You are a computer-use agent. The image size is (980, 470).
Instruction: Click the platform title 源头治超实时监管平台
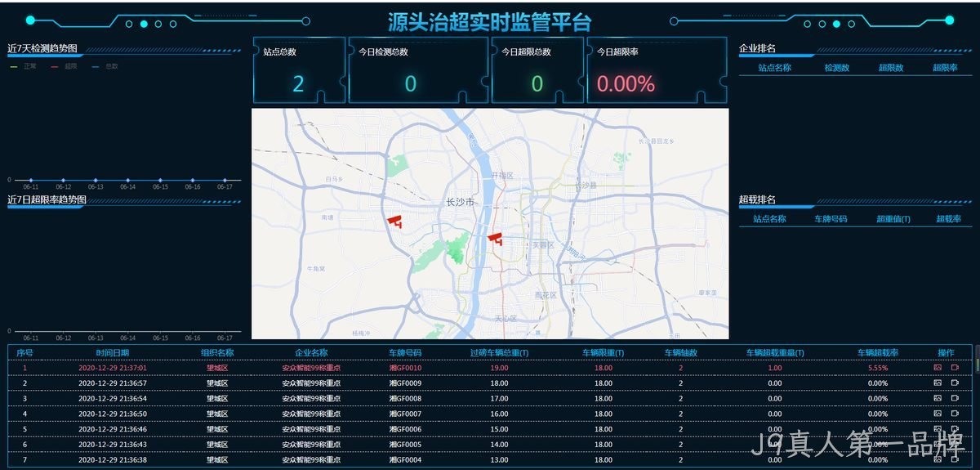489,23
